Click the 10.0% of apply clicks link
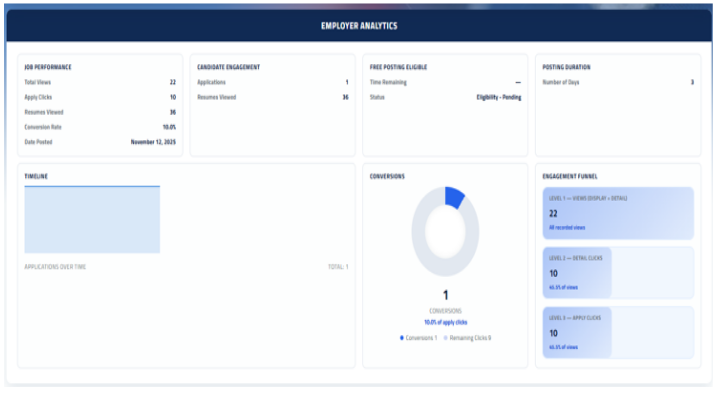The height and width of the screenshot is (393, 719). click(445, 322)
